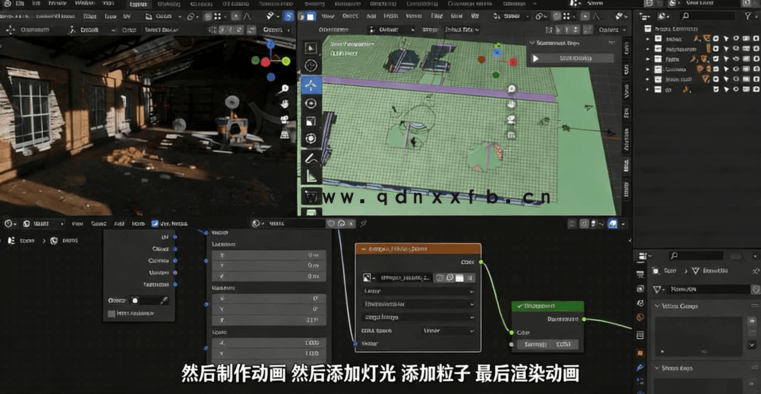
Task: Click zoom magnifier gizmo in left rendered viewport
Action: 285,88
